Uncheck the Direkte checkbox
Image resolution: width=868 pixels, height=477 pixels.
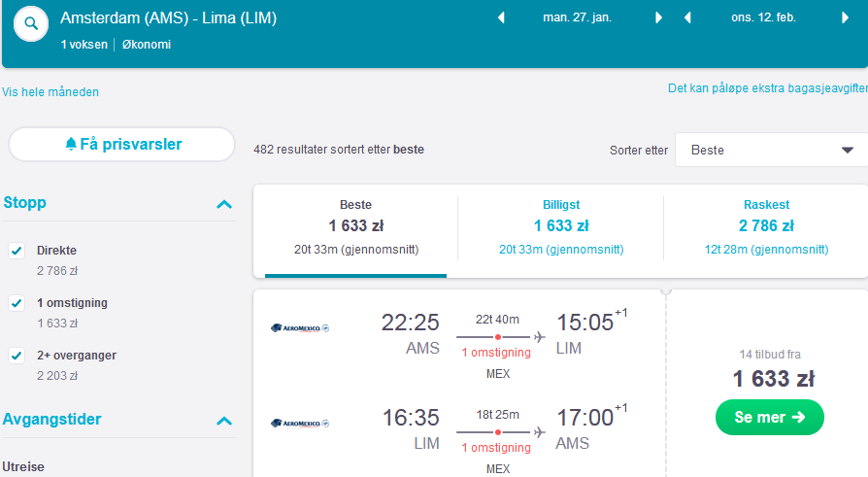pyautogui.click(x=17, y=251)
